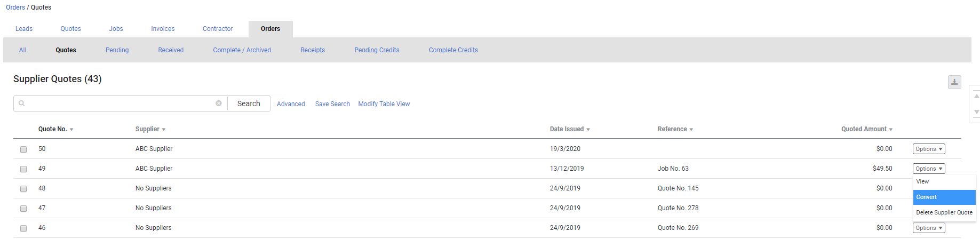Select the Orders main tab
The height and width of the screenshot is (239, 980).
click(270, 29)
